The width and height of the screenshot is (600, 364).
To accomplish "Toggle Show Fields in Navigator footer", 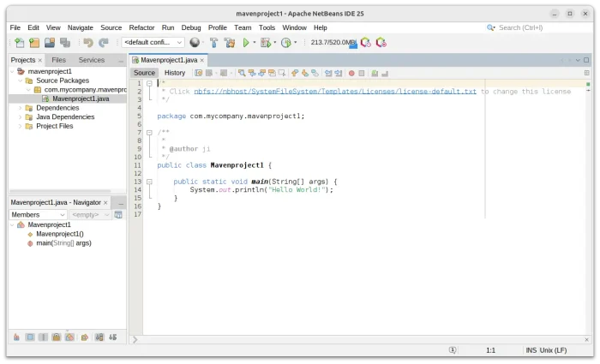I will click(30, 337).
